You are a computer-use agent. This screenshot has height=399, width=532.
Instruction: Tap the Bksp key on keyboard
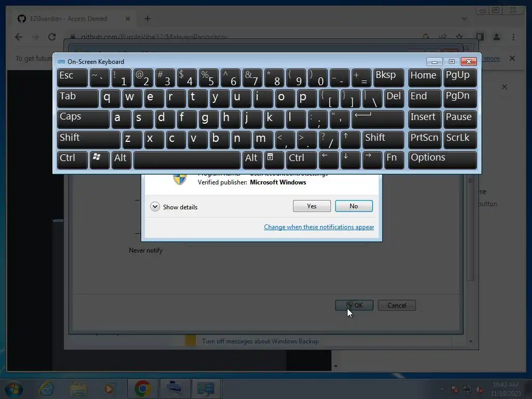[389, 78]
